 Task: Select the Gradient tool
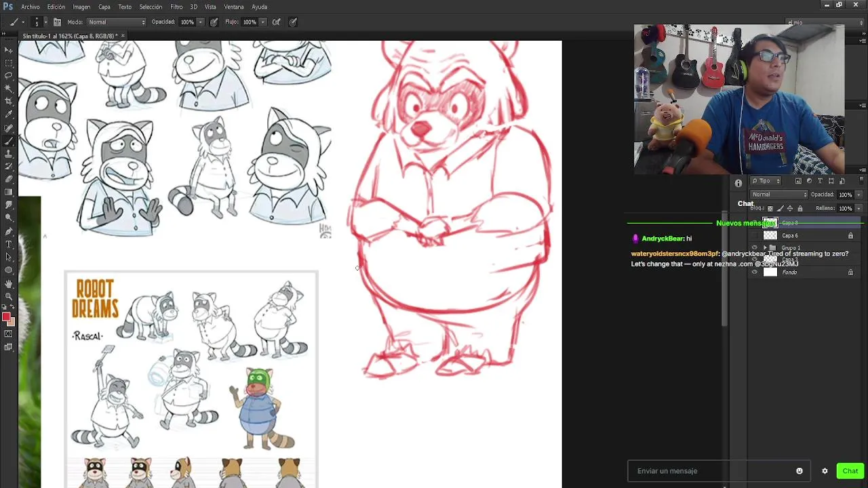point(8,192)
